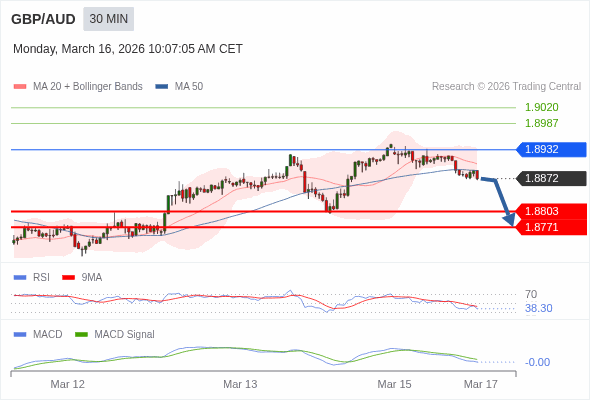Viewport: 590px width, 400px height.
Task: Click the Mar 12 date axis label
Action: tap(68, 384)
